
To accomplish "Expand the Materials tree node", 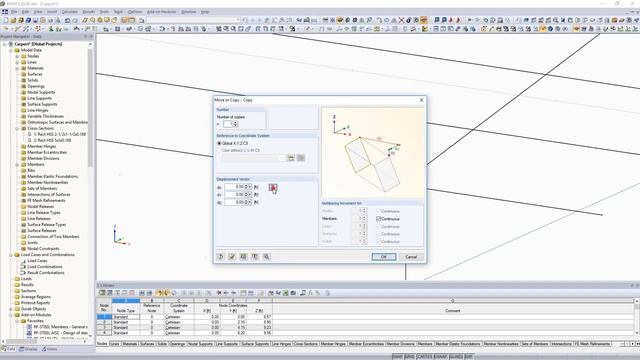I will tap(18, 68).
